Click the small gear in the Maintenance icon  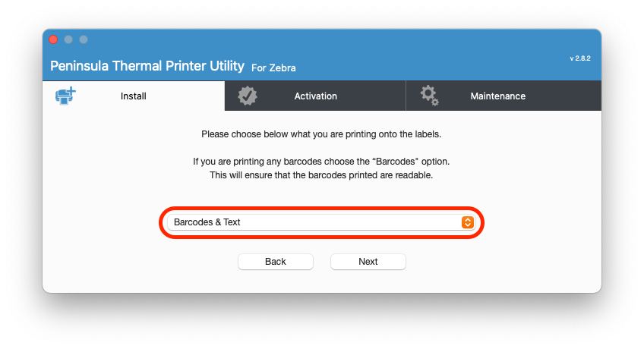pos(435,102)
